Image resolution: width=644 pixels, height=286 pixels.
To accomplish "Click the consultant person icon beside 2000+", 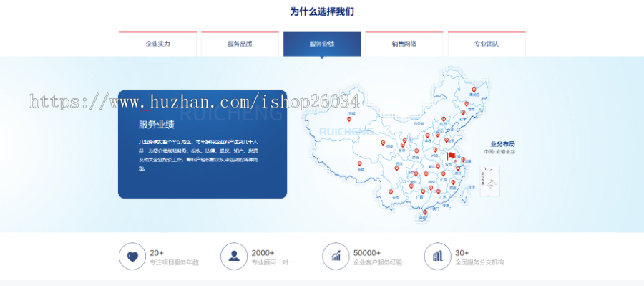I will (x=234, y=257).
